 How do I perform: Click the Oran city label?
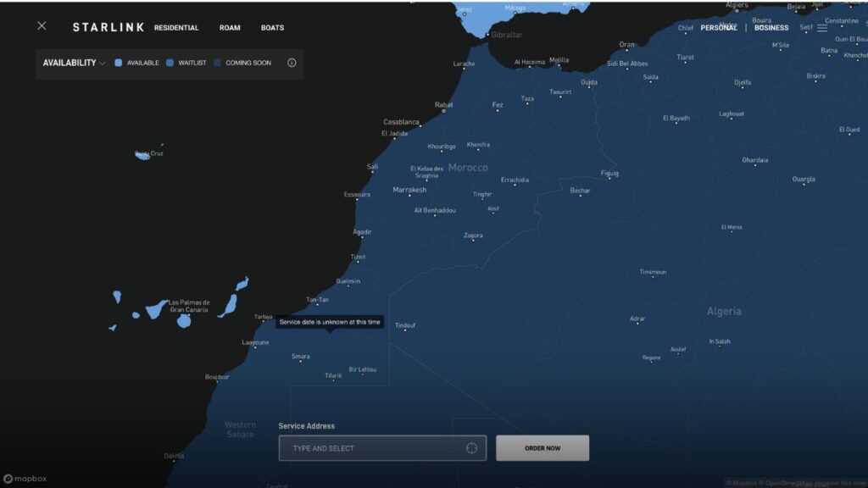(626, 44)
